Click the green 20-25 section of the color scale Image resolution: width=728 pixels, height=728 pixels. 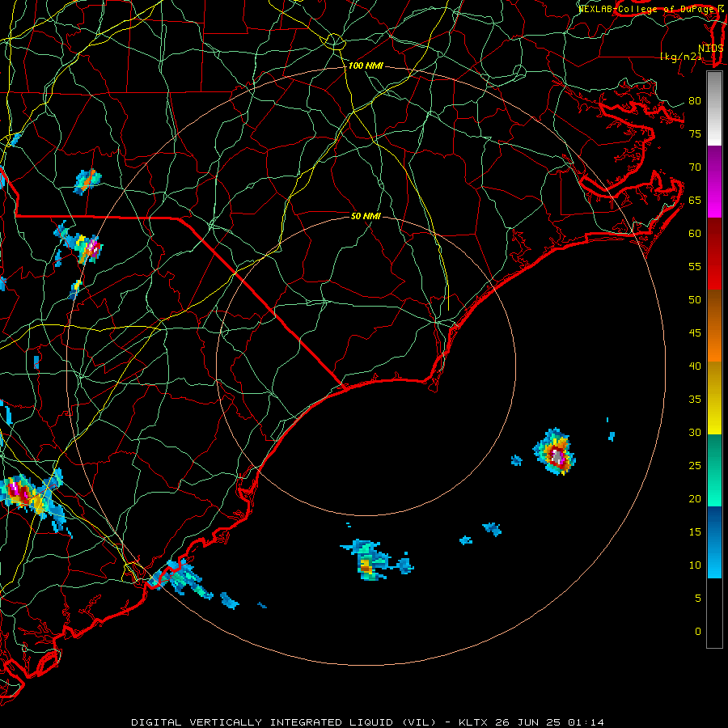coord(714,470)
